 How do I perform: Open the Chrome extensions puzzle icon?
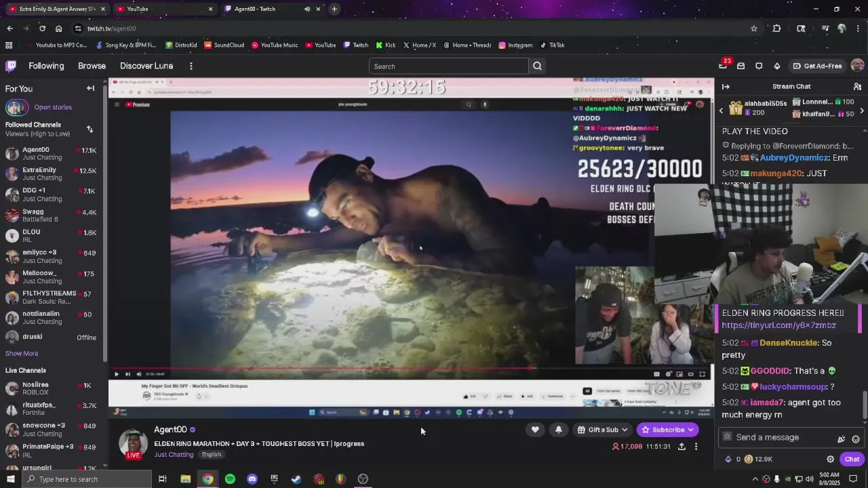point(777,28)
